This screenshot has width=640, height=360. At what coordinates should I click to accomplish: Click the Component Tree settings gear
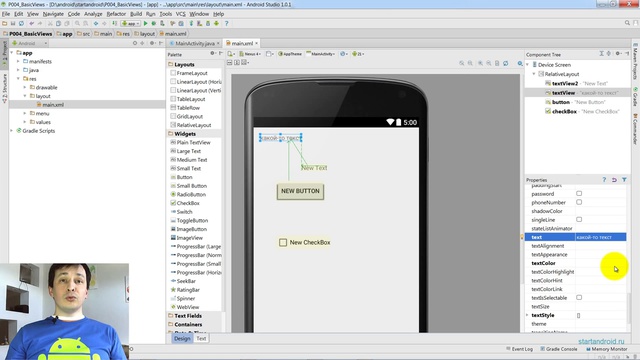point(618,54)
